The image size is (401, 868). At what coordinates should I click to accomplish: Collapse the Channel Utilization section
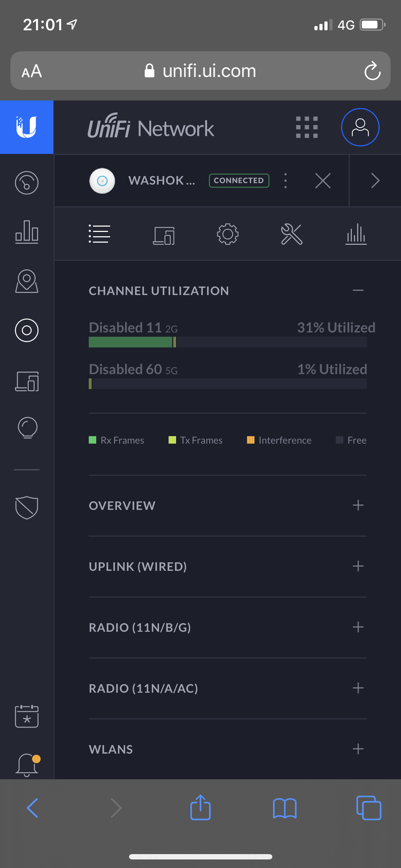pos(358,290)
